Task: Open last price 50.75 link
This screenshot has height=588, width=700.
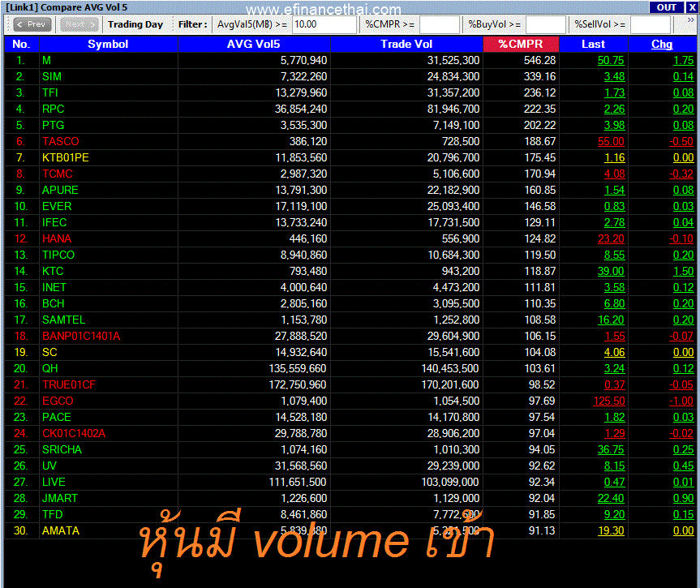Action: 611,60
